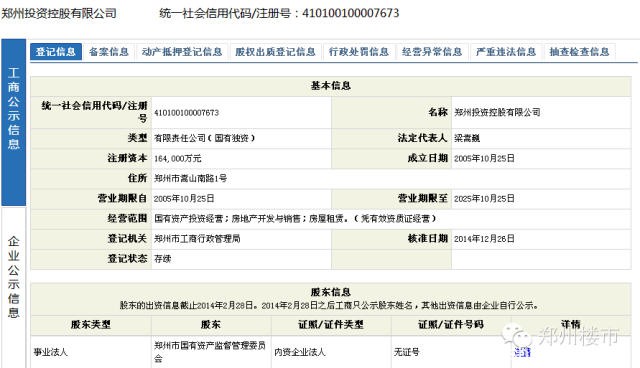Click the 营业期限至 value 2025年10月25日
The width and height of the screenshot is (640, 368).
pyautogui.click(x=484, y=199)
